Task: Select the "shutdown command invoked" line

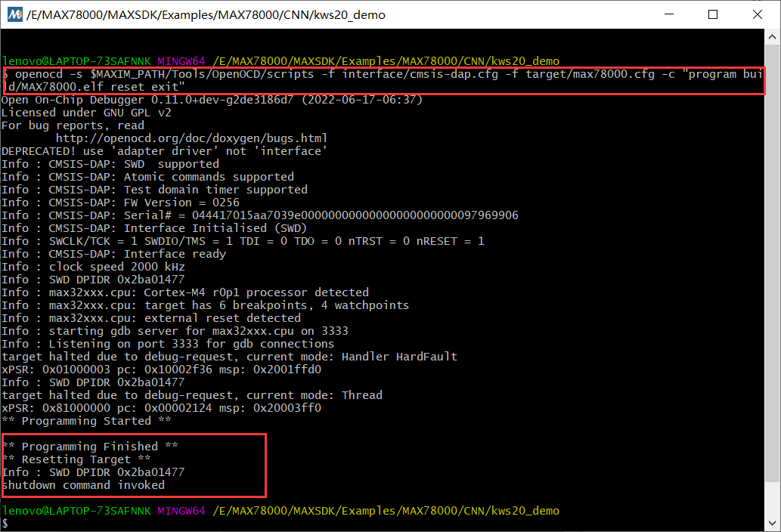Action: tap(83, 485)
